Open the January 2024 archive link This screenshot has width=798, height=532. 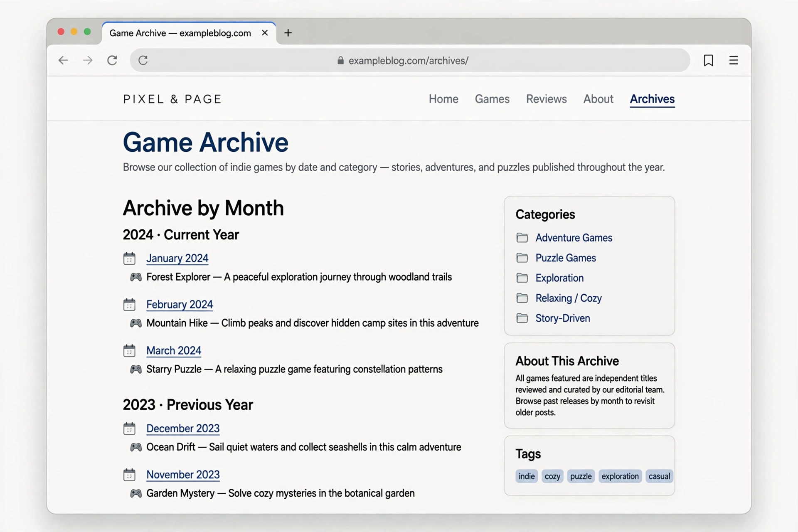point(177,259)
